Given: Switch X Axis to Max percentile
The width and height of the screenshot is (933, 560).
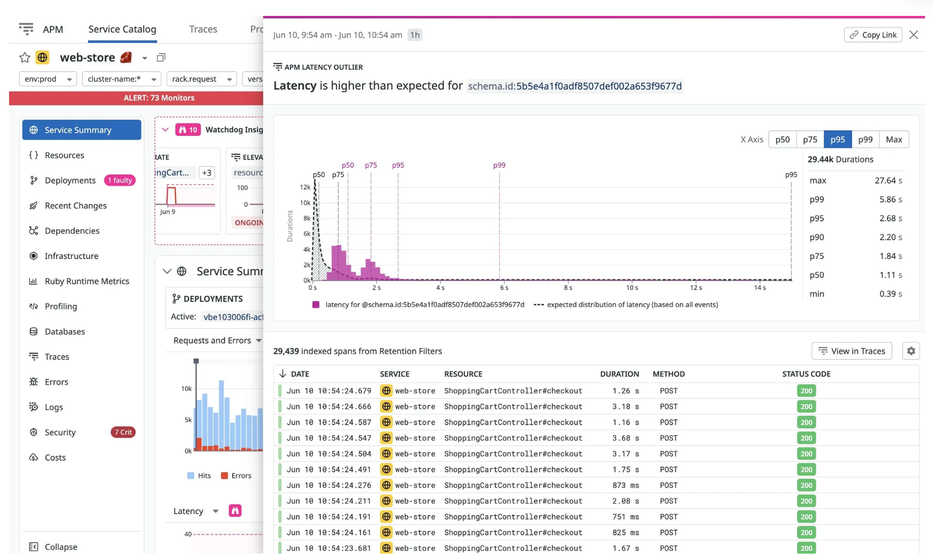Looking at the screenshot, I should point(894,139).
